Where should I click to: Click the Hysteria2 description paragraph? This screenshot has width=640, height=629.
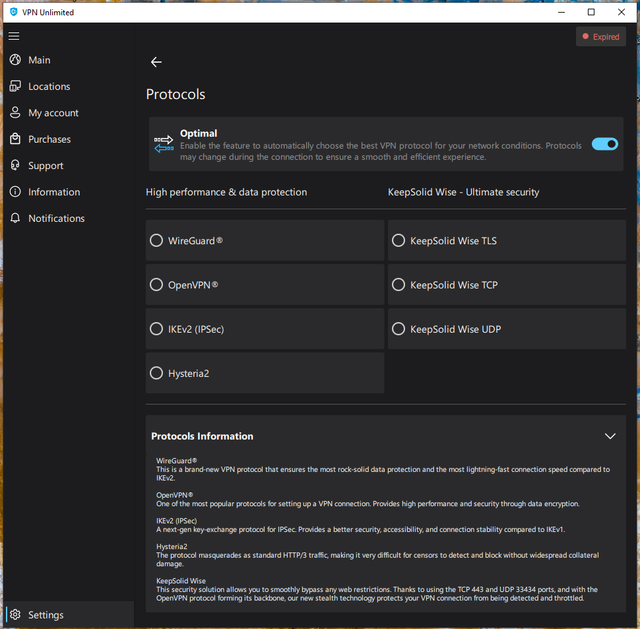coord(378,559)
